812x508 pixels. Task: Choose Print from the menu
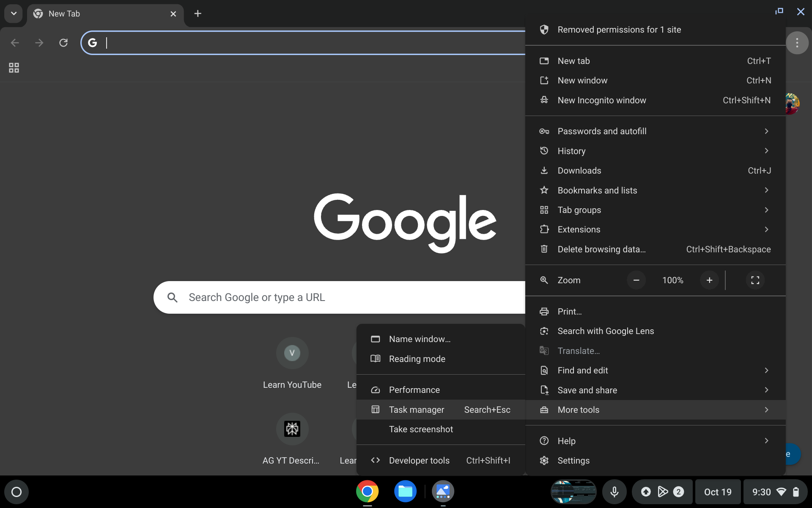(655, 312)
